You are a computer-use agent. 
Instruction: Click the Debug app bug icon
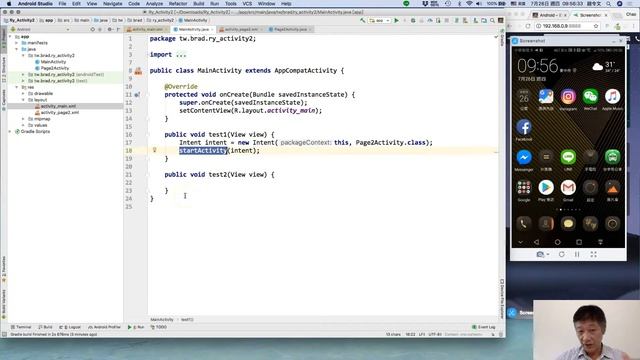(x=413, y=20)
